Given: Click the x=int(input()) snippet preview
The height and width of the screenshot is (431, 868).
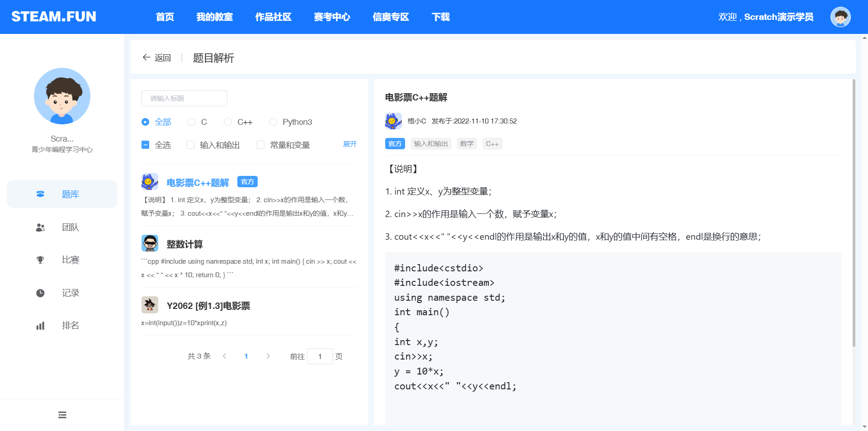Looking at the screenshot, I should pyautogui.click(x=184, y=323).
